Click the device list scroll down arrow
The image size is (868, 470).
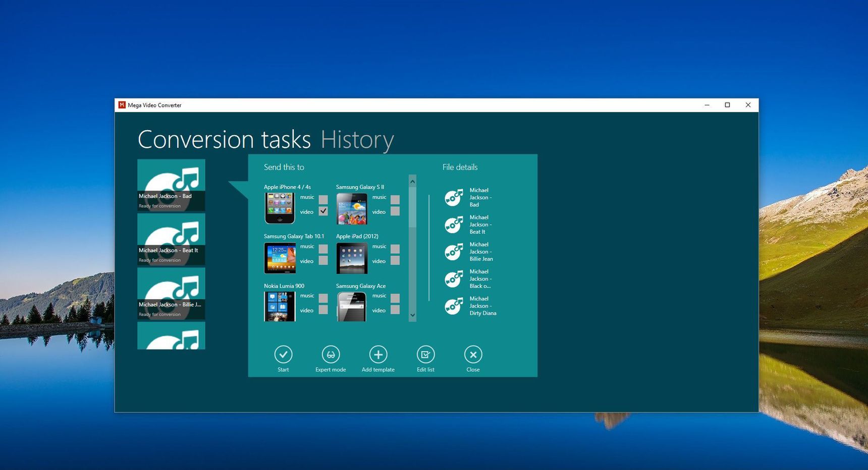point(412,315)
